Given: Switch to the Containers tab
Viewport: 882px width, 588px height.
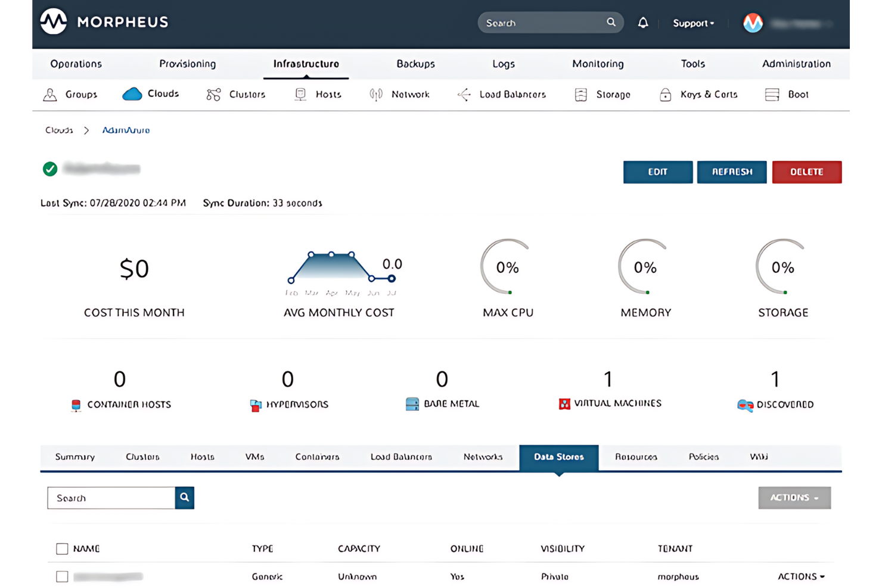Looking at the screenshot, I should point(317,457).
